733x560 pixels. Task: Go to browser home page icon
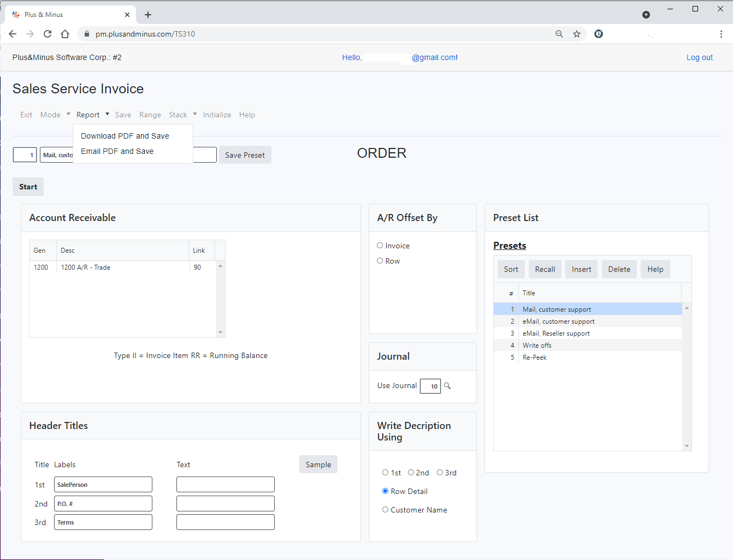65,34
